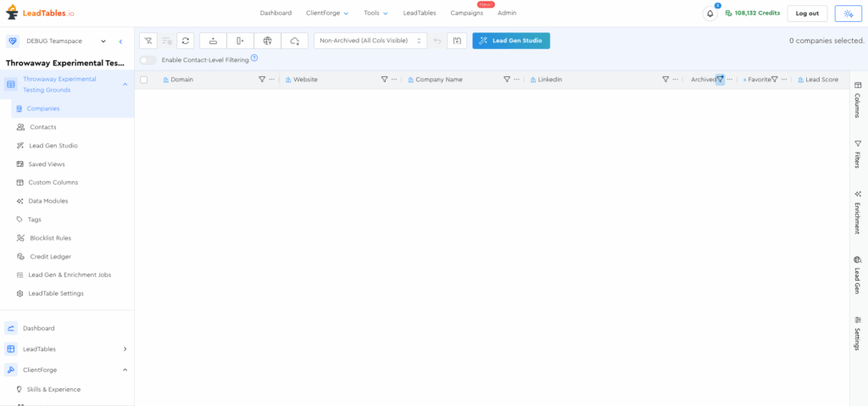Image resolution: width=868 pixels, height=406 pixels.
Task: Toggle the light/dark theme button
Action: pyautogui.click(x=848, y=14)
